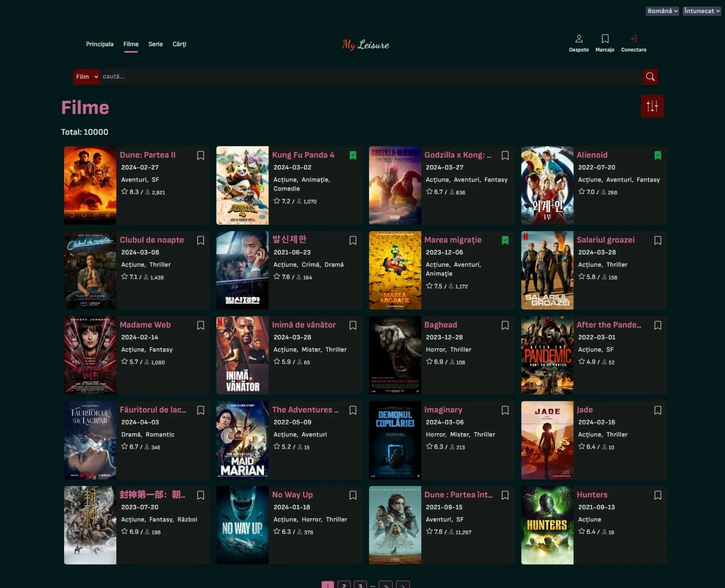Image resolution: width=725 pixels, height=588 pixels.
Task: Unbookmark Marea migrație
Action: point(505,241)
